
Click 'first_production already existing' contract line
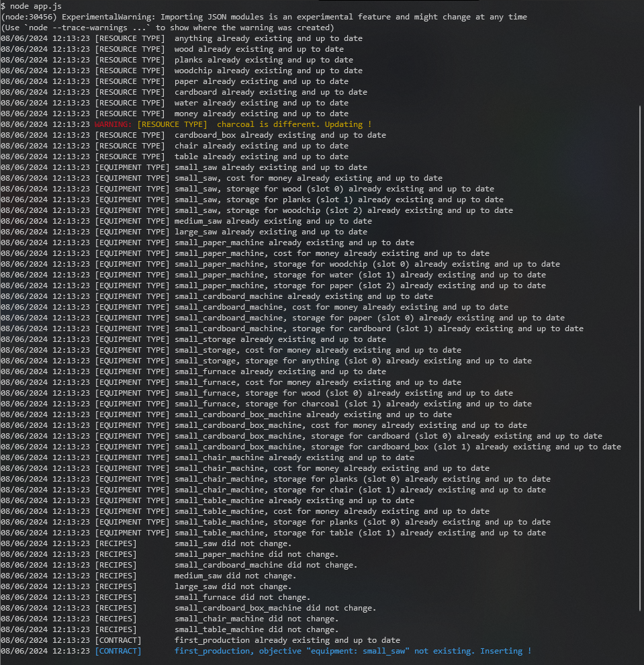coord(201,640)
